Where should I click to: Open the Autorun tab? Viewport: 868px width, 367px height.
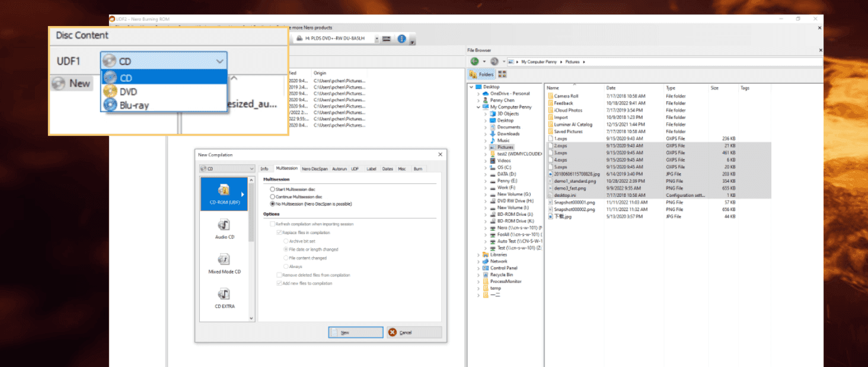tap(339, 169)
